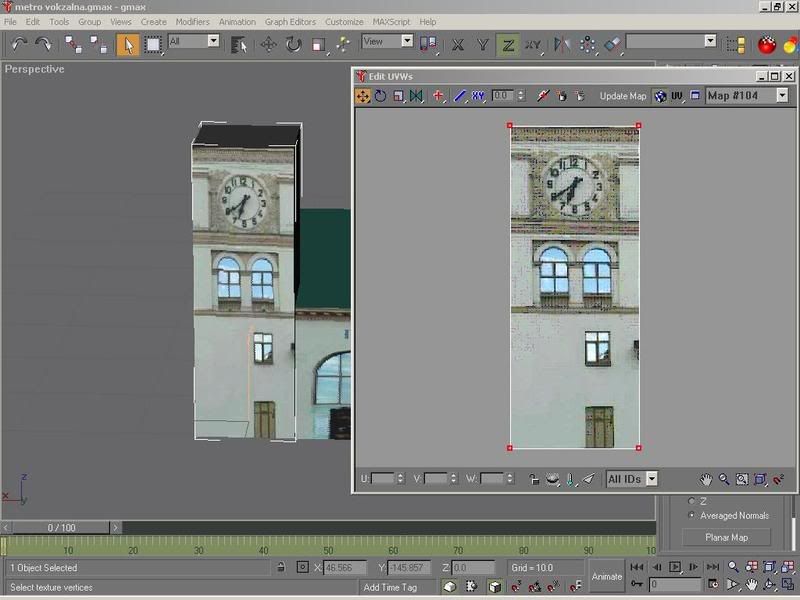Select the Z radio button option
The width and height of the screenshot is (800, 600).
coord(691,501)
